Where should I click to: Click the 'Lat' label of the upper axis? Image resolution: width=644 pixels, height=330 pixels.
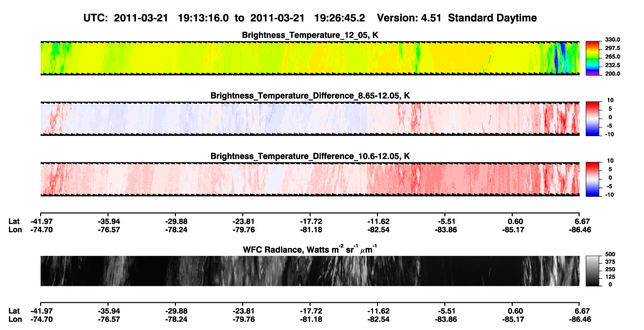click(14, 221)
